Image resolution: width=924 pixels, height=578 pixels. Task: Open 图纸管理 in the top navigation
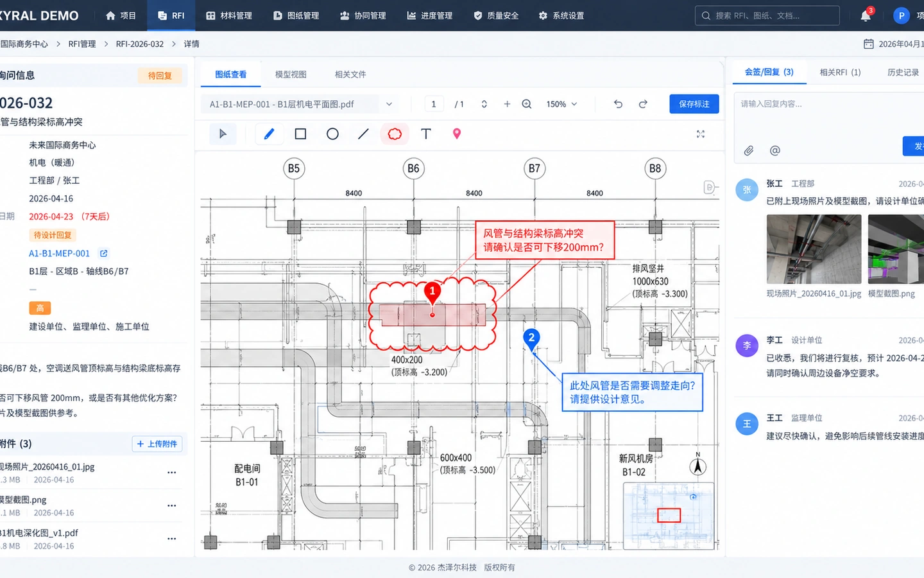click(x=296, y=15)
